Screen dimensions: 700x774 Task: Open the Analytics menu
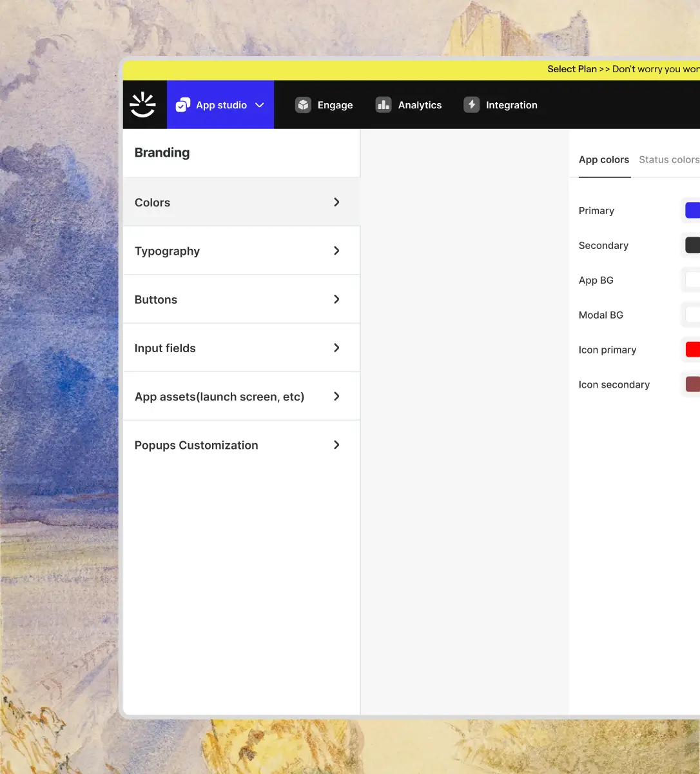tap(409, 105)
